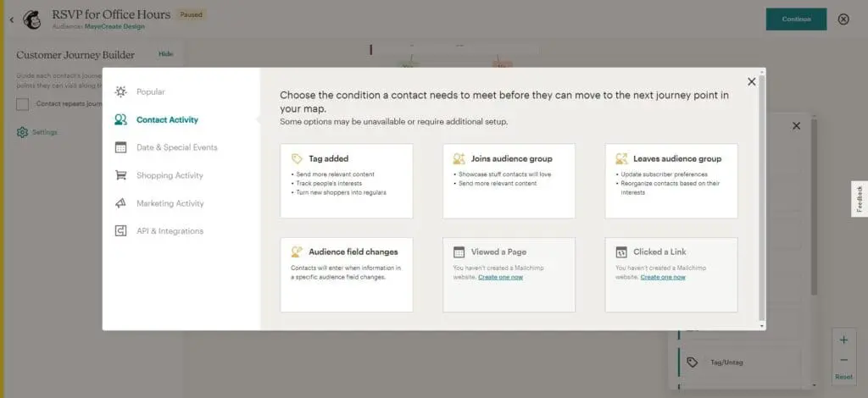Open the Marketing Activity category
The height and width of the screenshot is (398, 868).
[x=170, y=203]
